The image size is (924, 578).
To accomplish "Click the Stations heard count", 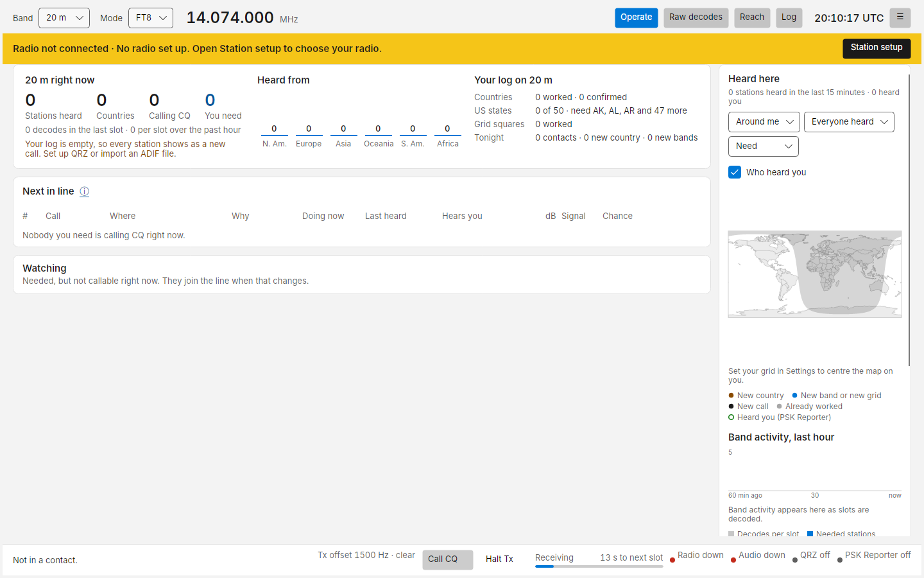I will [x=30, y=100].
